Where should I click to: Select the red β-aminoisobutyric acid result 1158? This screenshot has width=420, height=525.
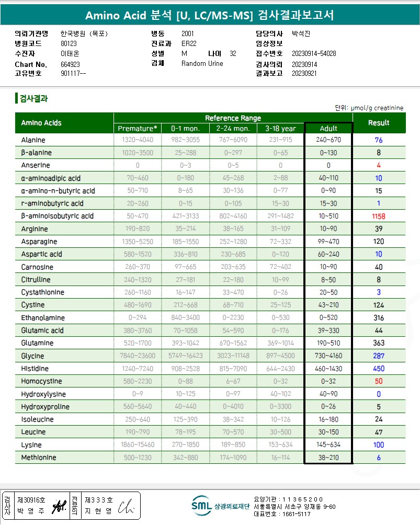(x=379, y=216)
